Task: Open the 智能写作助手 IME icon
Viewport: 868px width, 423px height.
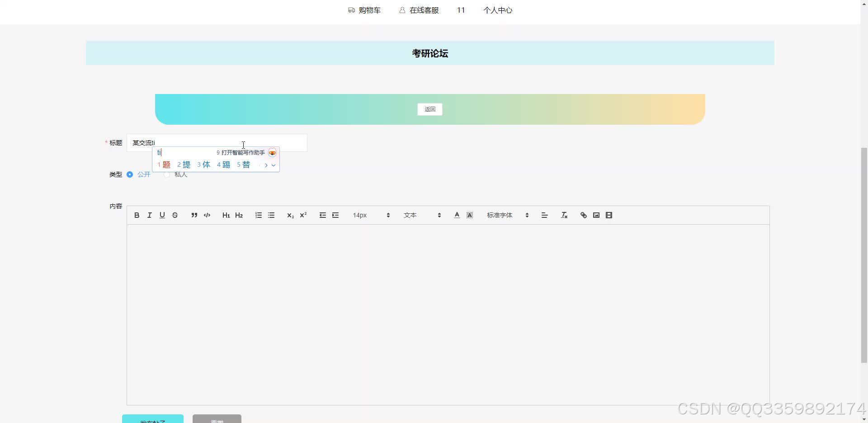Action: coord(272,153)
